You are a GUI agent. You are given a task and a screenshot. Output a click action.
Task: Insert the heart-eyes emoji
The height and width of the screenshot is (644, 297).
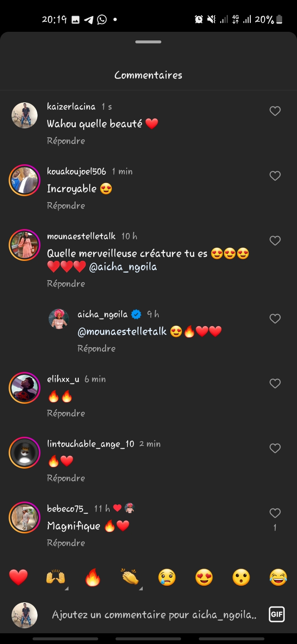(204, 577)
